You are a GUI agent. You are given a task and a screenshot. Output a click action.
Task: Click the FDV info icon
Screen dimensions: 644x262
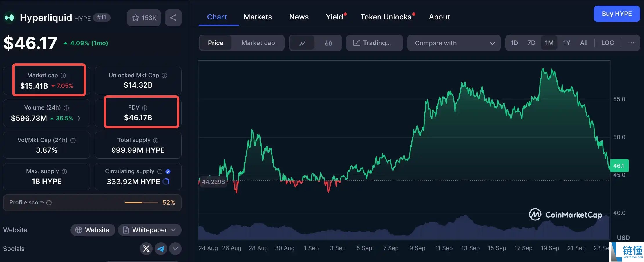point(145,108)
